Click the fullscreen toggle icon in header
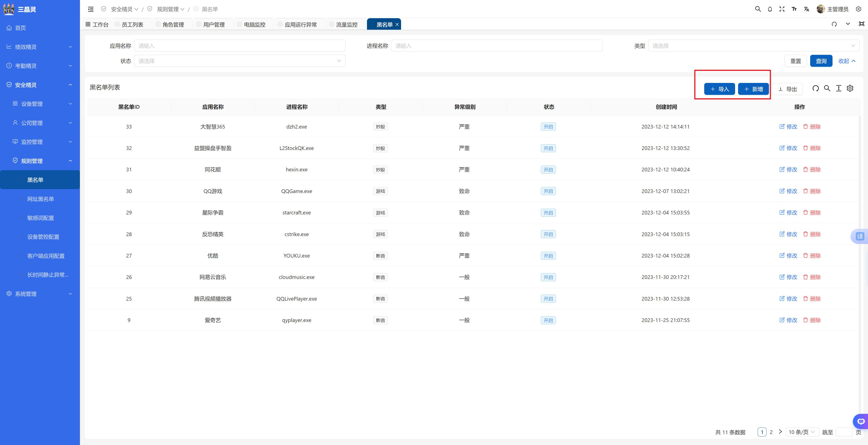Viewport: 868px width, 445px height. pyautogui.click(x=782, y=9)
